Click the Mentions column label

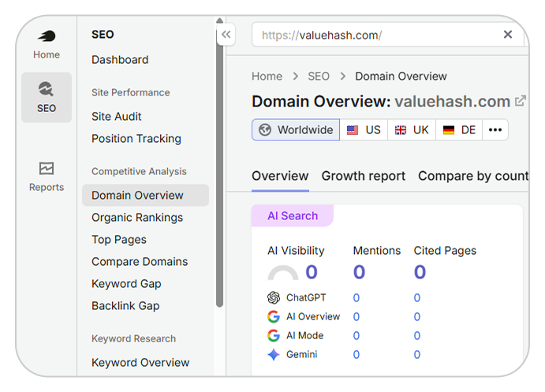[377, 251]
